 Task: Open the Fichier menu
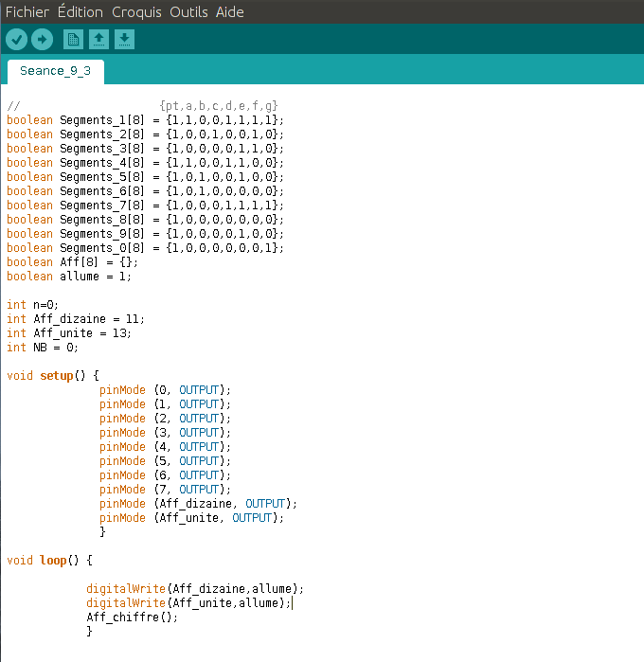point(27,12)
